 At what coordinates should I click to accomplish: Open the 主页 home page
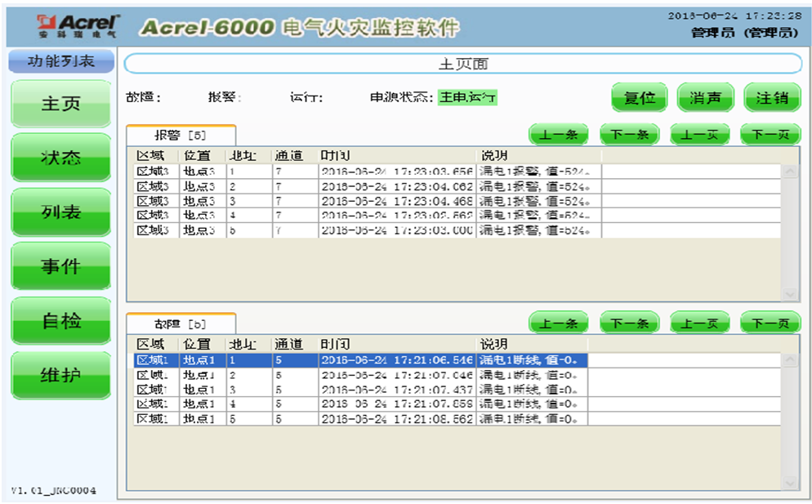tap(61, 104)
